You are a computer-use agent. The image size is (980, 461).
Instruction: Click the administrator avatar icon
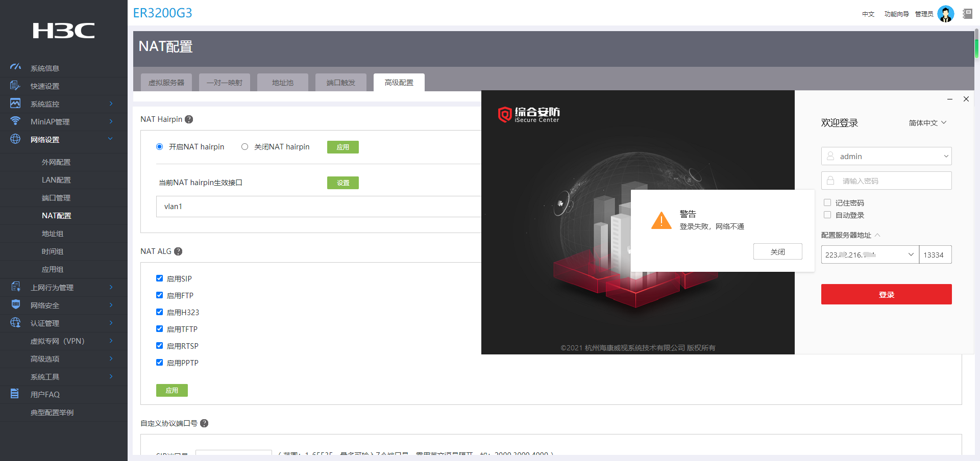pyautogui.click(x=946, y=14)
